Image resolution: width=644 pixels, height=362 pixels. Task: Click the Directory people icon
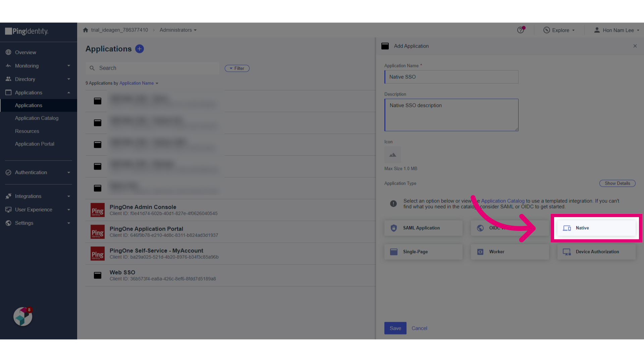point(8,79)
